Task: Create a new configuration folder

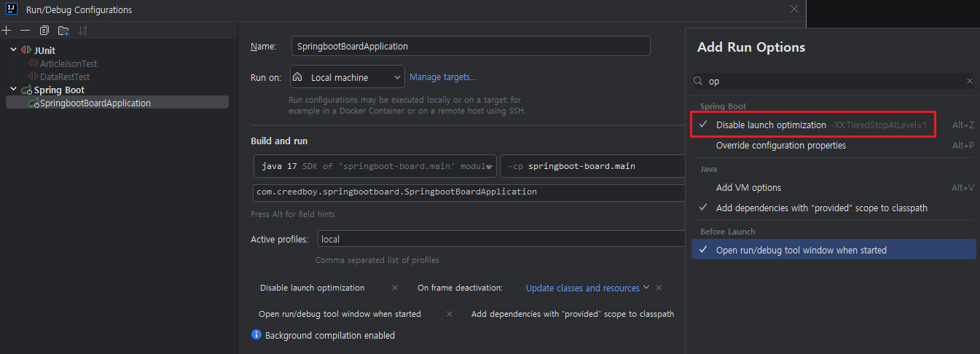Action: coord(63,31)
